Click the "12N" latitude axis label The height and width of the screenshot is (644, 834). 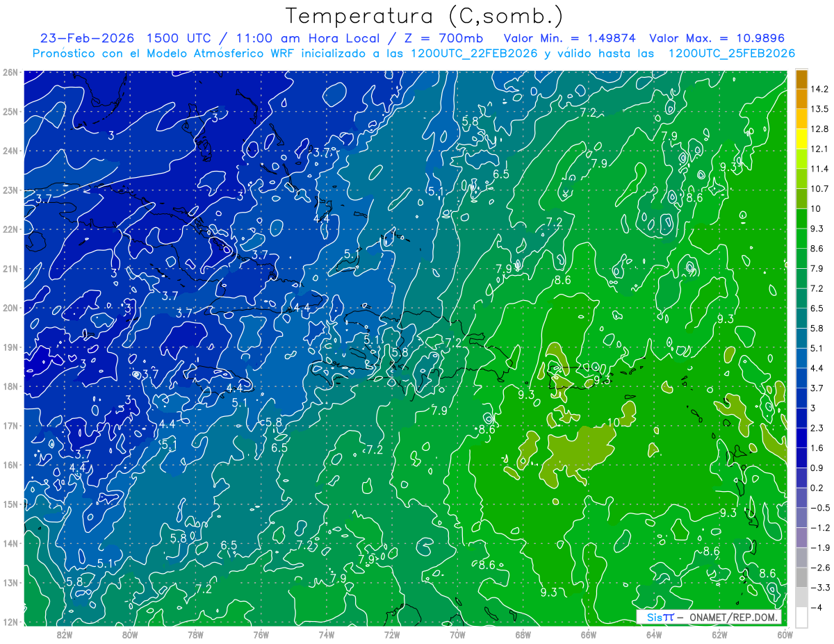[x=10, y=622]
